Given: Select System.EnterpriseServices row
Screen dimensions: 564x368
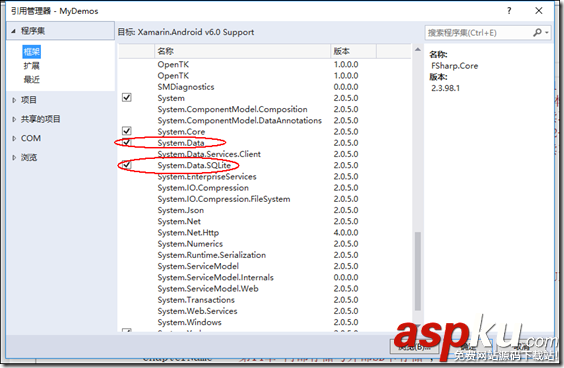Looking at the screenshot, I should coord(265,176).
